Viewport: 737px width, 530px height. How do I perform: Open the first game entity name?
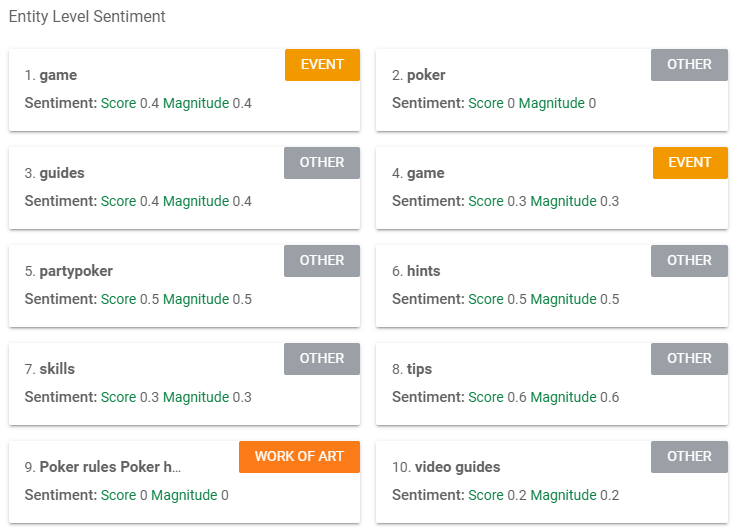tap(58, 75)
